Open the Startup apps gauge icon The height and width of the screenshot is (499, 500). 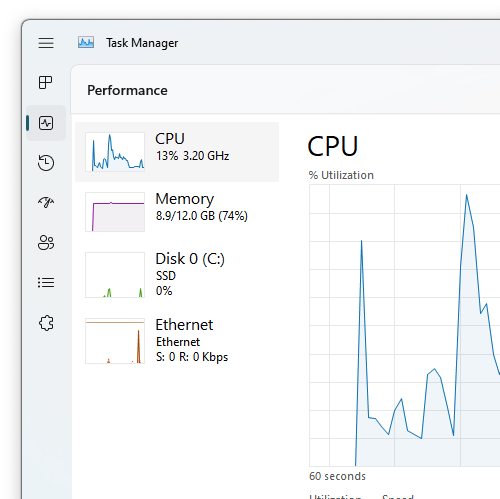tap(46, 202)
